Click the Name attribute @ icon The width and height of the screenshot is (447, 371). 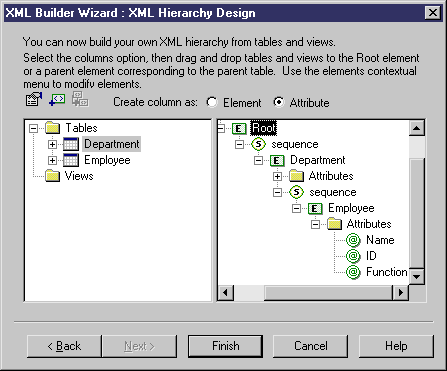(353, 240)
